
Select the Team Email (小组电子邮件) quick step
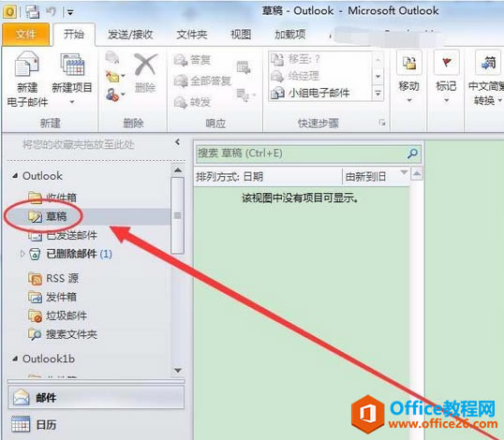coord(310,93)
